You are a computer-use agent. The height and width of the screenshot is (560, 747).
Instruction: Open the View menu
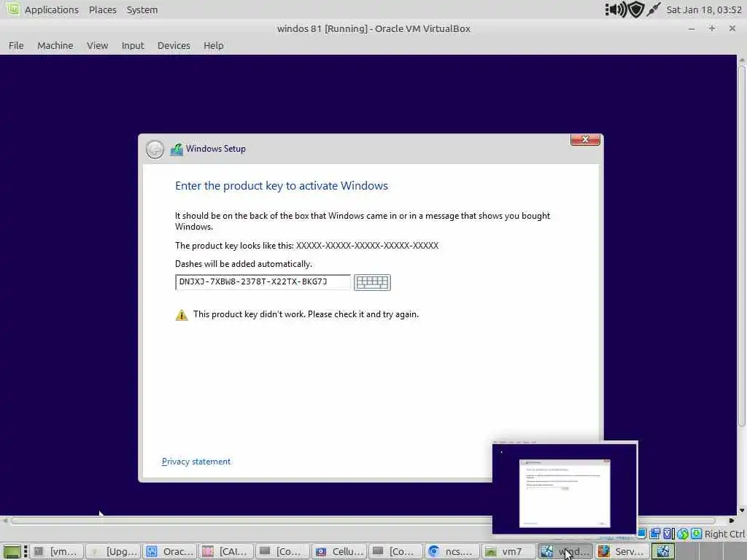[97, 46]
